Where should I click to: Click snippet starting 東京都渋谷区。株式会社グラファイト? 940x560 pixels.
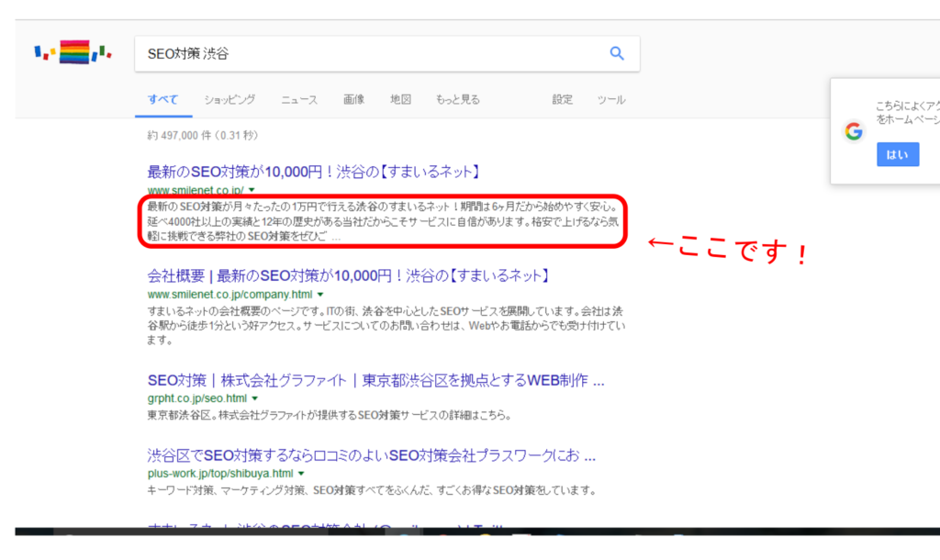(330, 415)
